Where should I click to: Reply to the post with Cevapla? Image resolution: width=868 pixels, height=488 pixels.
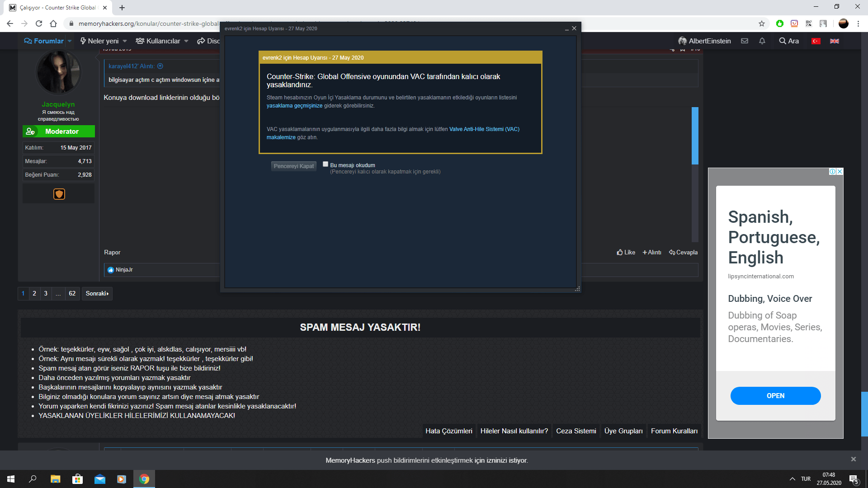684,253
